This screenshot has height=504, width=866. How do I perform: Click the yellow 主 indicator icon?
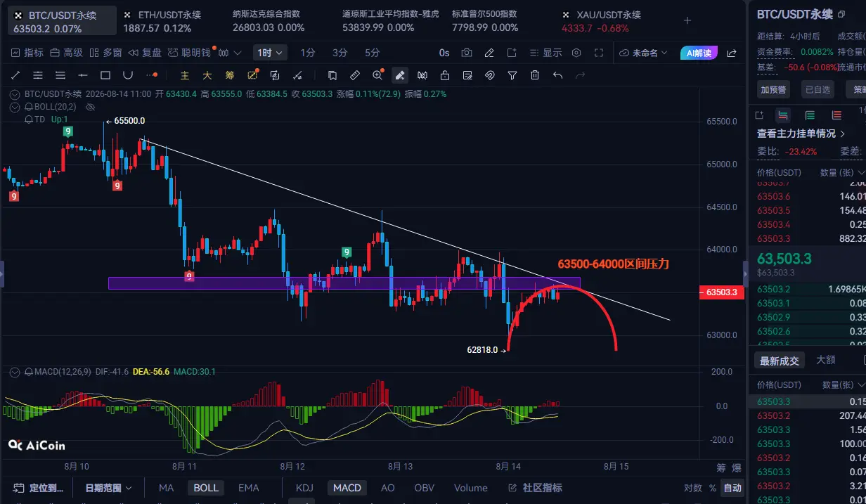pyautogui.click(x=185, y=75)
